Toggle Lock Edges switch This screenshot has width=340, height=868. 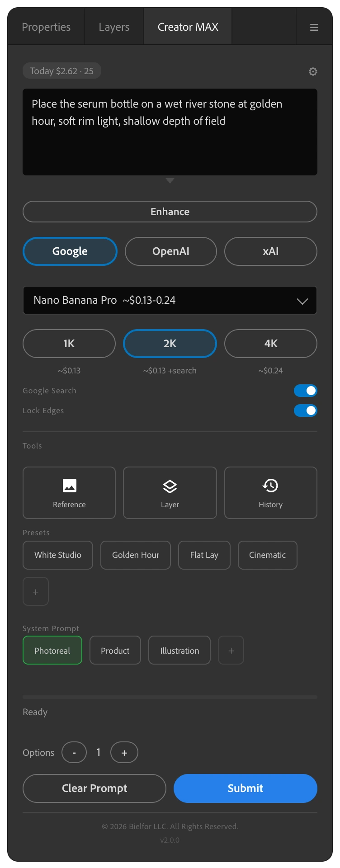(x=306, y=410)
